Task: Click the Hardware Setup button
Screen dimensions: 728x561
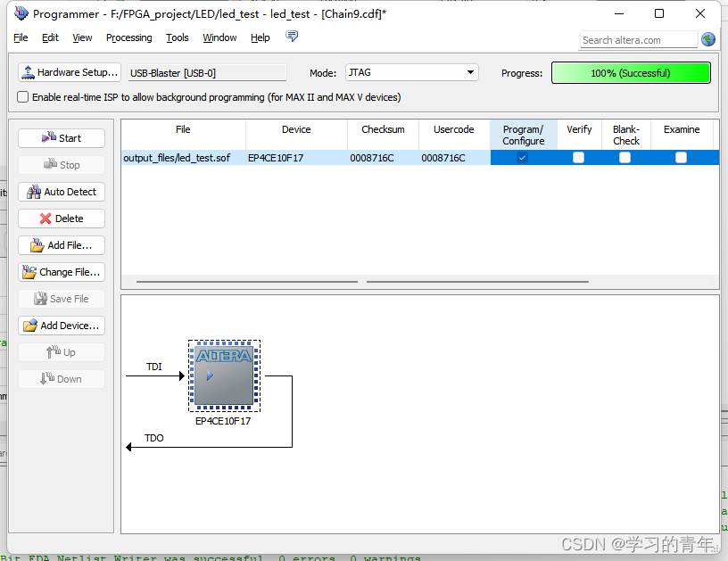Action: pos(69,72)
